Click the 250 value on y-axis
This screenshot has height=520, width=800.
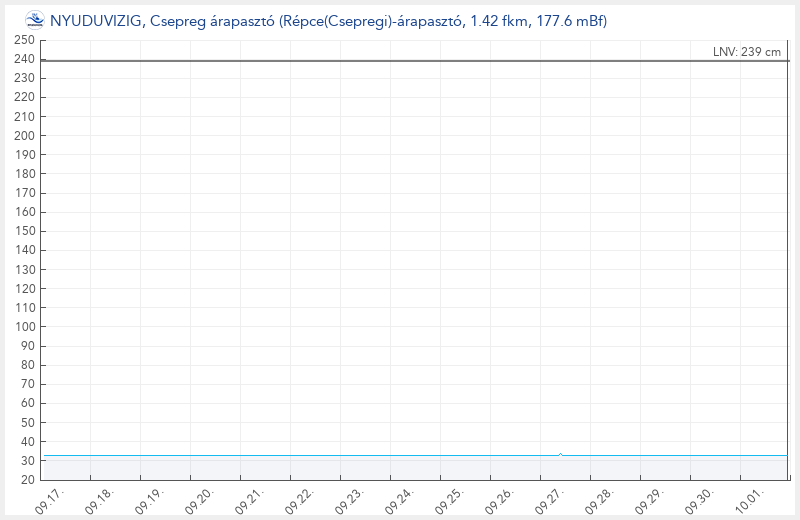point(25,40)
